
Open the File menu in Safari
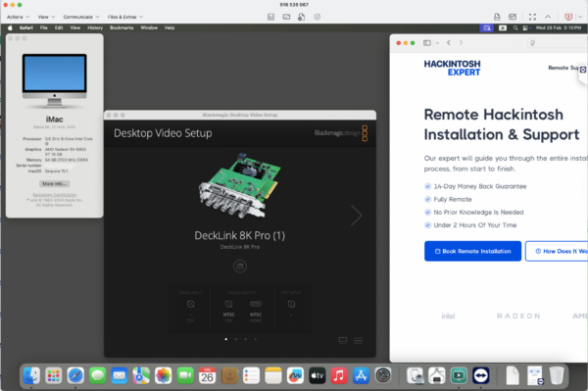(44, 27)
